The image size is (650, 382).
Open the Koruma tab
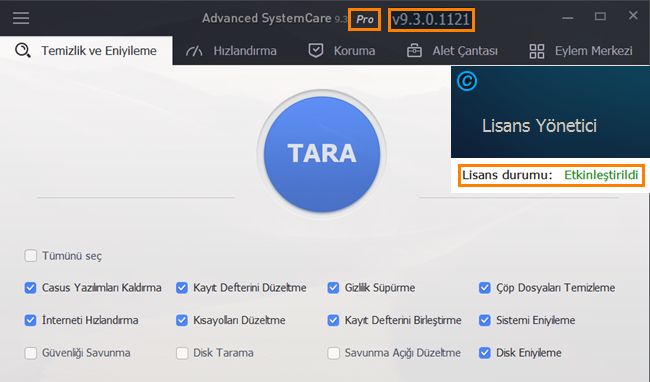[x=342, y=51]
